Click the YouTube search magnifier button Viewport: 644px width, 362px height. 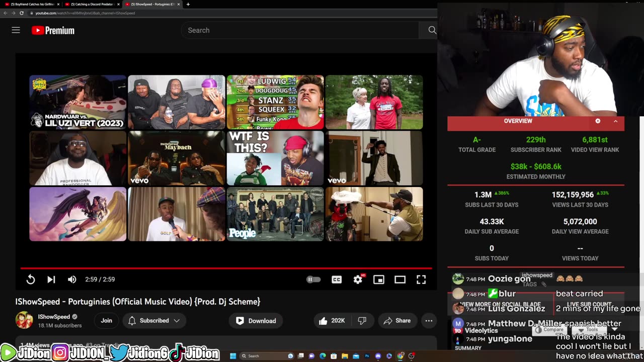tap(432, 30)
